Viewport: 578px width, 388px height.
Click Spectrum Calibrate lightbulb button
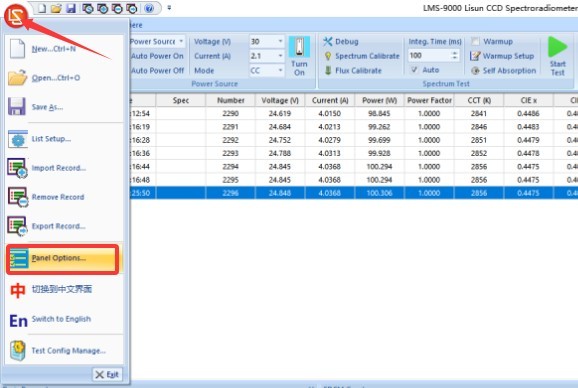point(362,56)
